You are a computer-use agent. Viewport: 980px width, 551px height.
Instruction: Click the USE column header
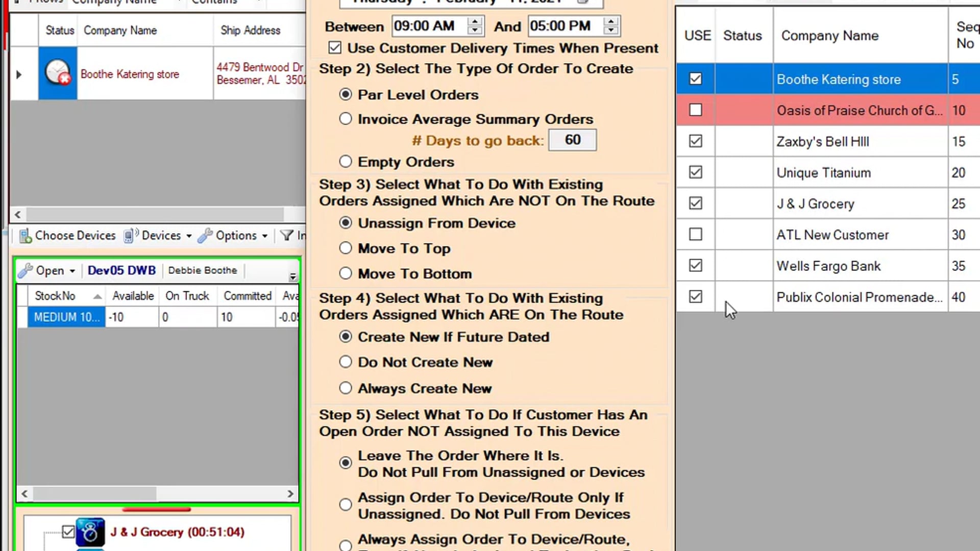coord(696,35)
